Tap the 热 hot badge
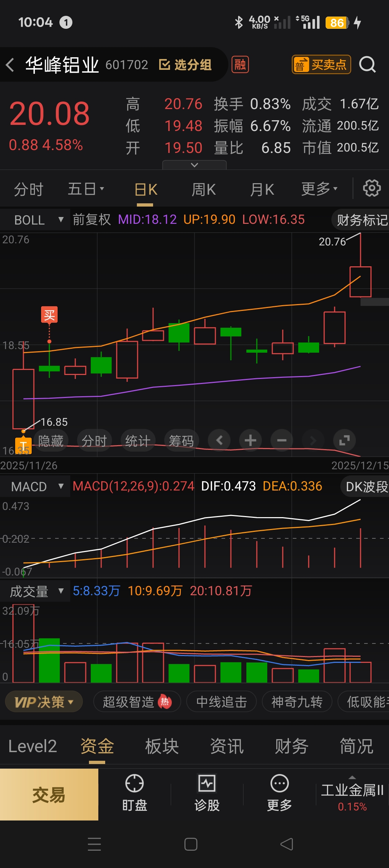The width and height of the screenshot is (389, 868). click(165, 702)
